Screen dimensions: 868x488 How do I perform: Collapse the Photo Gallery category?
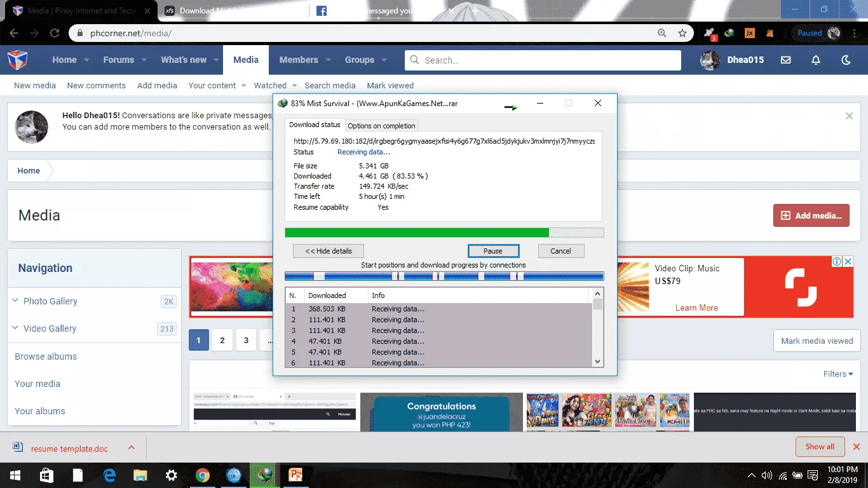point(15,301)
